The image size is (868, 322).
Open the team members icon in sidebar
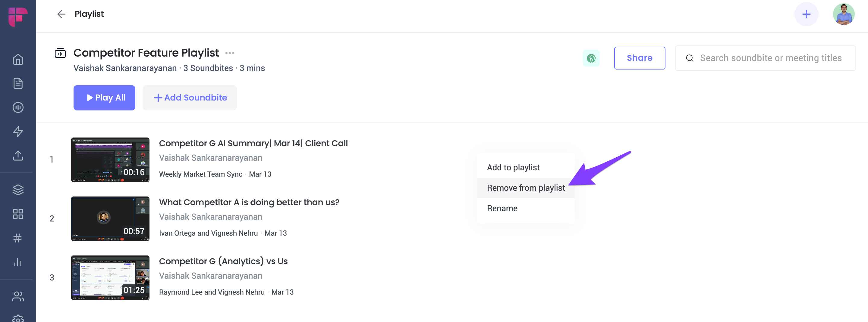18,296
